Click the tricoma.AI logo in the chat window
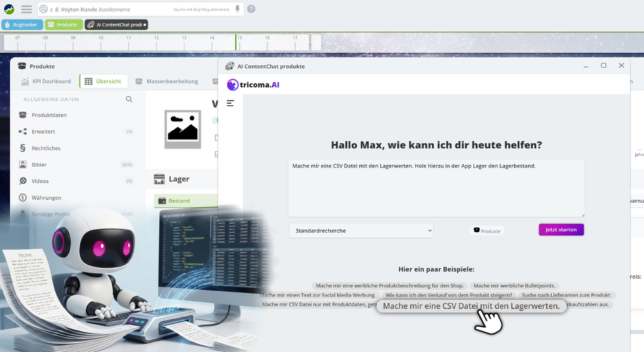The height and width of the screenshot is (352, 644). [x=253, y=85]
